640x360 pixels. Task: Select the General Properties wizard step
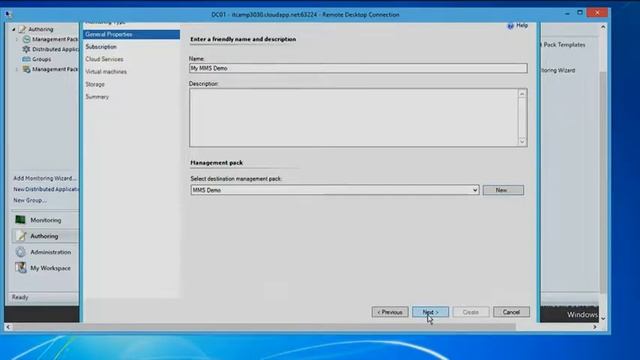[x=131, y=35]
